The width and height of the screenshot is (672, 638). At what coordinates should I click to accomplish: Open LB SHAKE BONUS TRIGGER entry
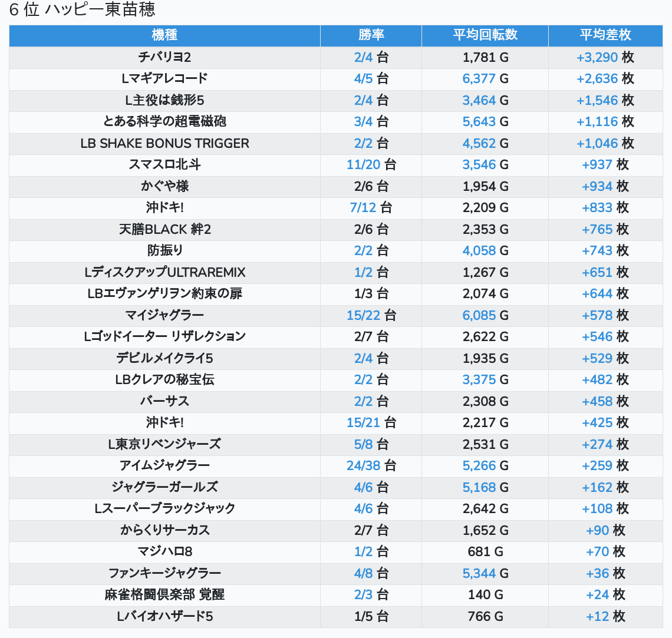point(164,143)
